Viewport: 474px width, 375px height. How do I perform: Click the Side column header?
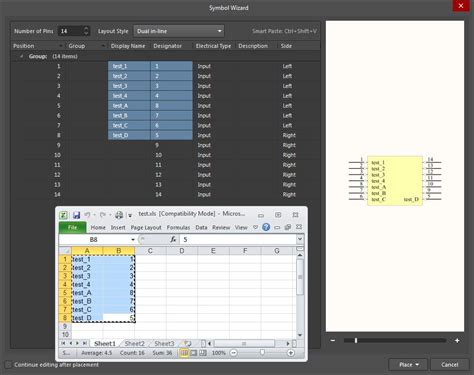click(x=286, y=46)
